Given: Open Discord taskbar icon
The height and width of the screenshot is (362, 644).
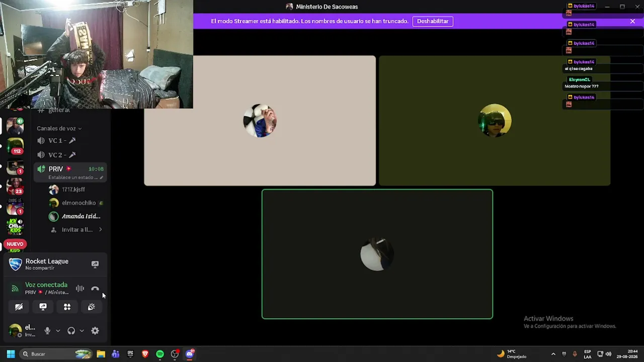Looking at the screenshot, I should 190,354.
